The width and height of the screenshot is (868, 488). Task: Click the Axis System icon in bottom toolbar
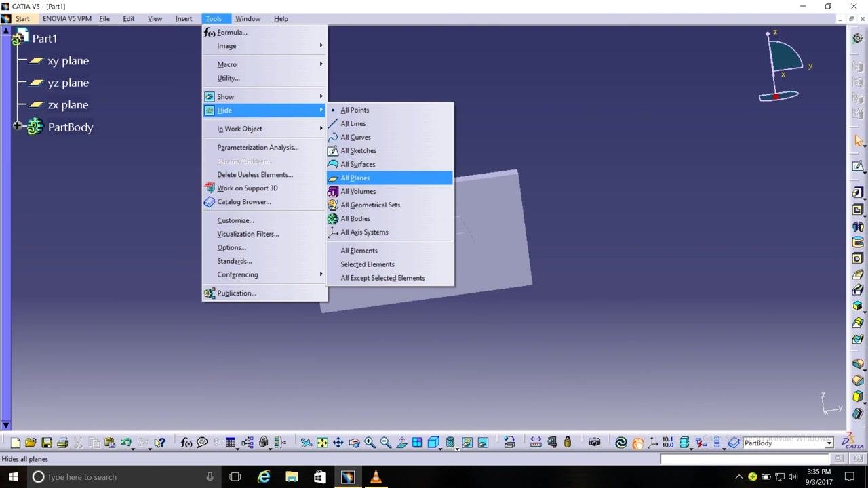coord(653,443)
